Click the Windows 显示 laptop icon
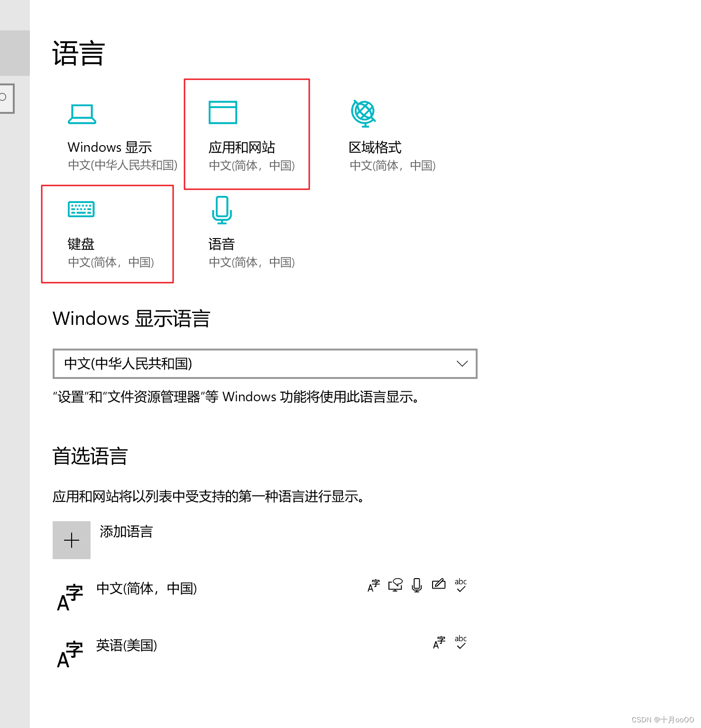The image size is (701, 728). pyautogui.click(x=82, y=114)
